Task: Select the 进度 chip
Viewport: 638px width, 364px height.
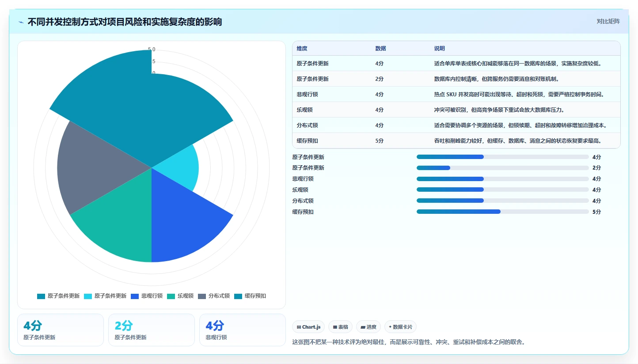Action: pyautogui.click(x=368, y=327)
